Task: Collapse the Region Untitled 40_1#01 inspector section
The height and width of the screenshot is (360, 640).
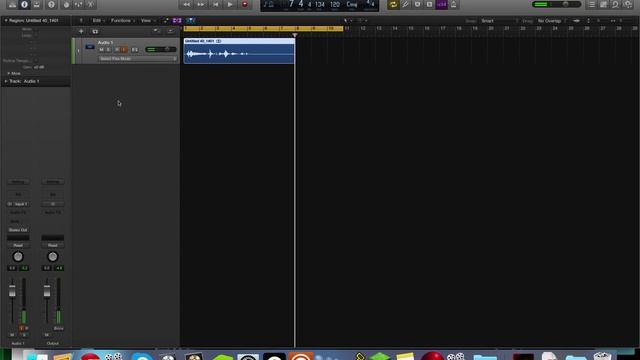Action: (6, 20)
